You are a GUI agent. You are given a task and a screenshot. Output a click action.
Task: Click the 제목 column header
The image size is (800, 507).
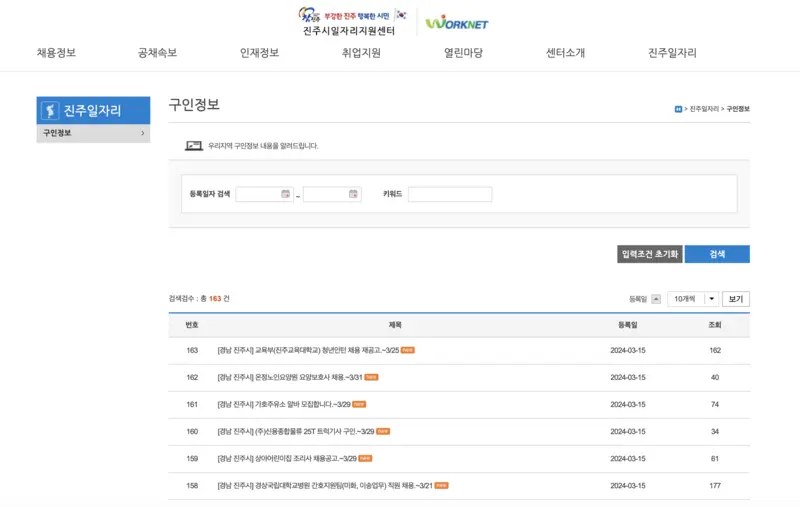click(395, 325)
